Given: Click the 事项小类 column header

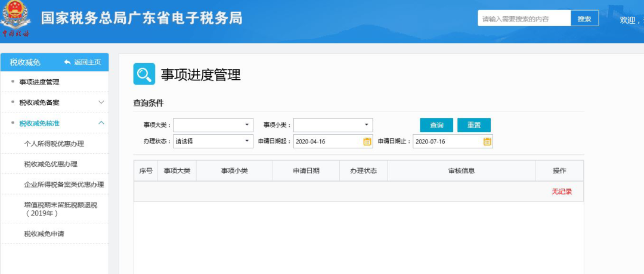Looking at the screenshot, I should (234, 170).
